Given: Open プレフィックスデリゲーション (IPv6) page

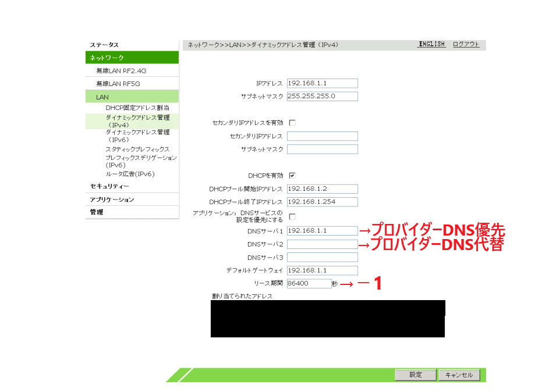Looking at the screenshot, I should [141, 161].
